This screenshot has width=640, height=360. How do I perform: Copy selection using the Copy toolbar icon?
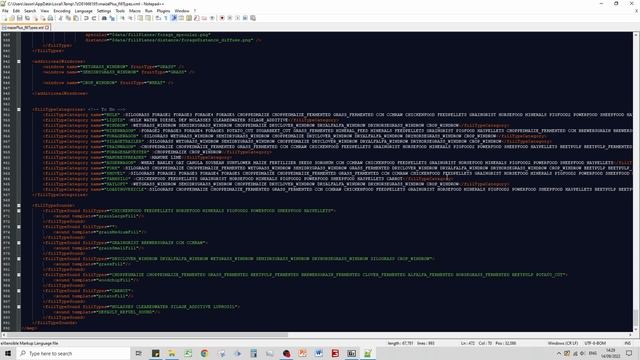click(68, 18)
